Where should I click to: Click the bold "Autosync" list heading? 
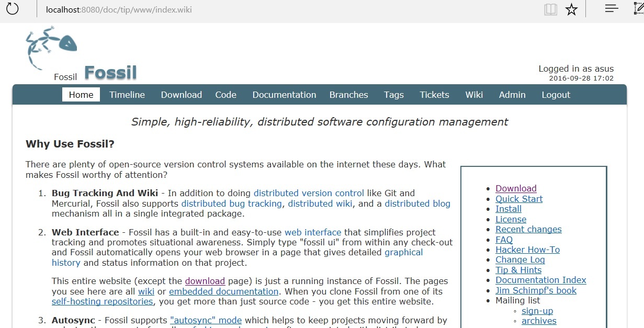tap(73, 320)
